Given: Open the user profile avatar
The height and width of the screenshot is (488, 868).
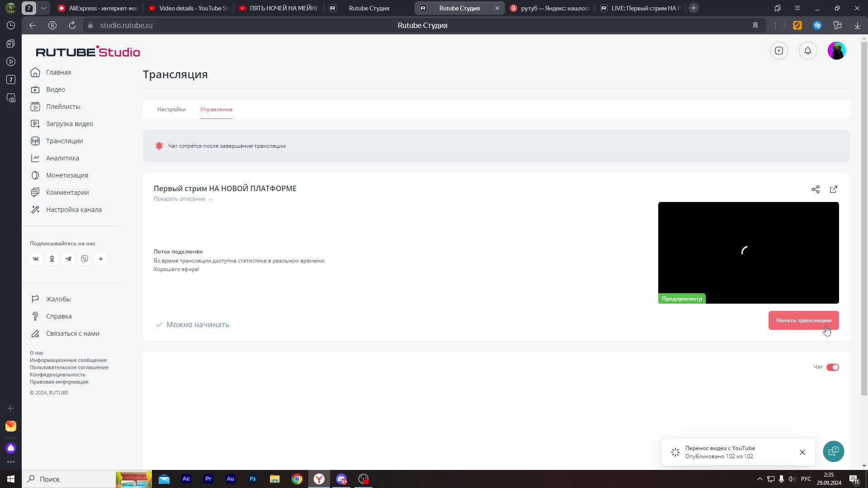Looking at the screenshot, I should 836,51.
